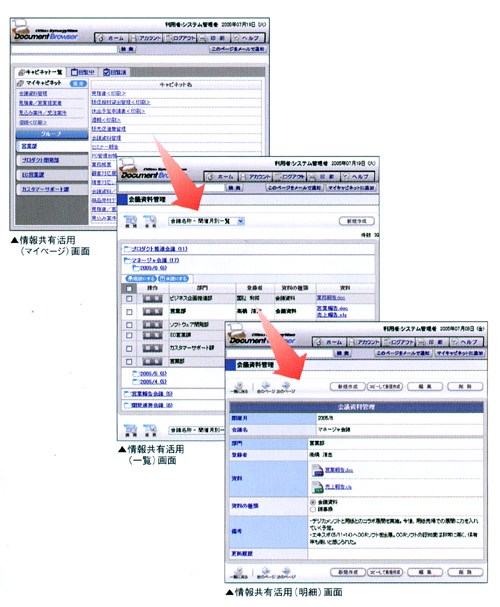Open the Word document icon for 営業報告.doc

(x=317, y=470)
